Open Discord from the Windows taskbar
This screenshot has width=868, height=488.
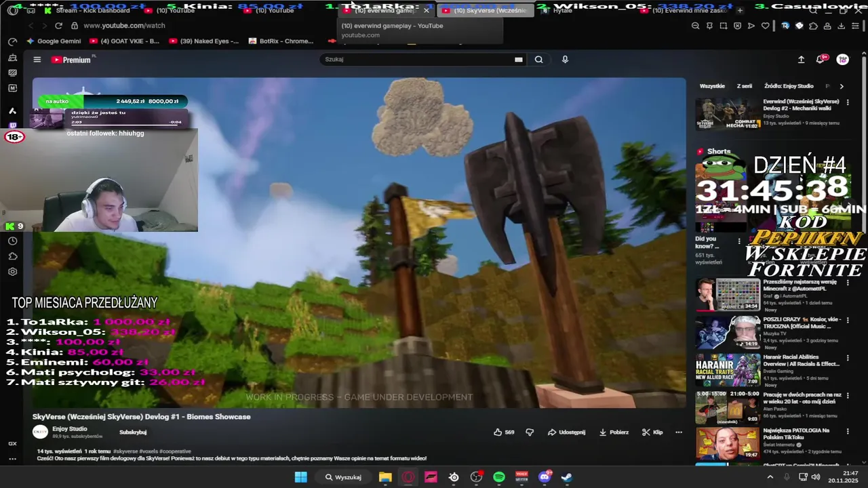[545, 477]
